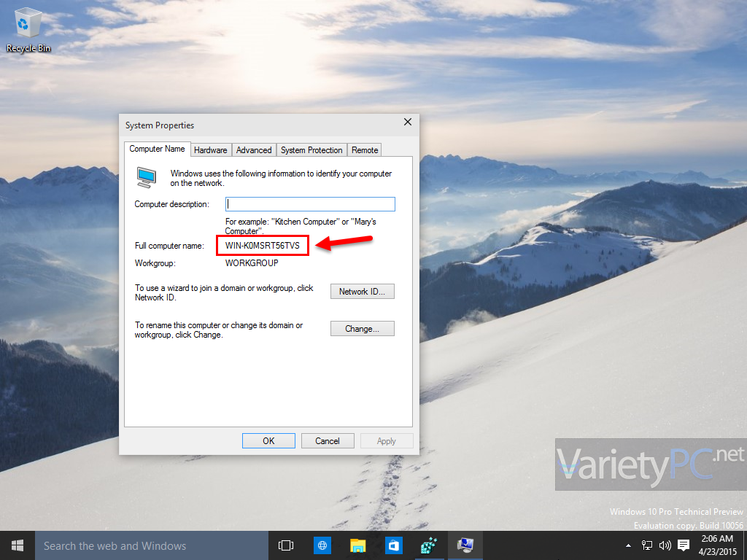Switch to the Hardware tab
This screenshot has width=747, height=560.
(211, 149)
